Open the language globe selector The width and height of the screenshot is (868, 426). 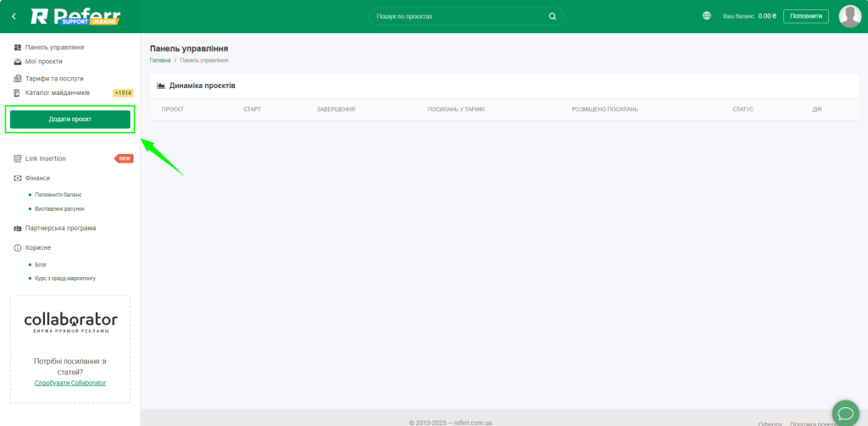[707, 16]
